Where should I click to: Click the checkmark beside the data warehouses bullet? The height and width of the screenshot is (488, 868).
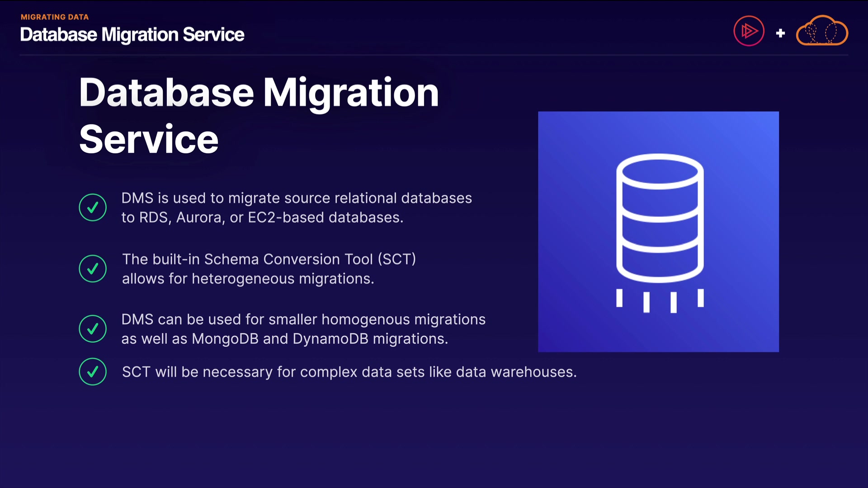coord(93,371)
